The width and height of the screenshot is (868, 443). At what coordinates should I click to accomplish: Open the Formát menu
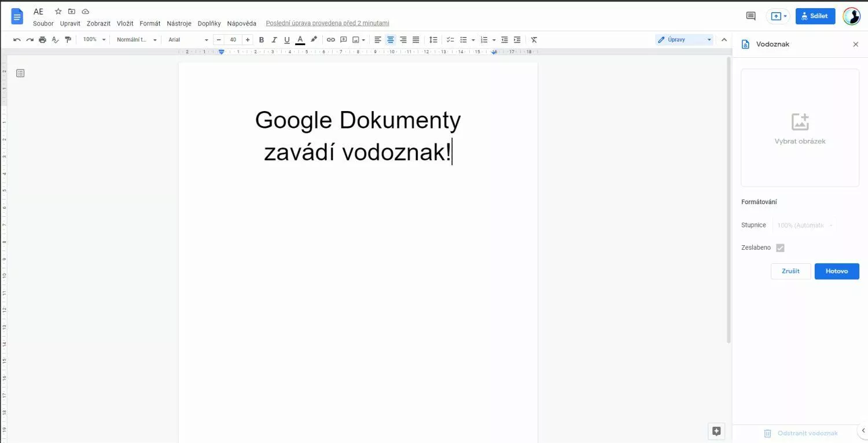(150, 24)
